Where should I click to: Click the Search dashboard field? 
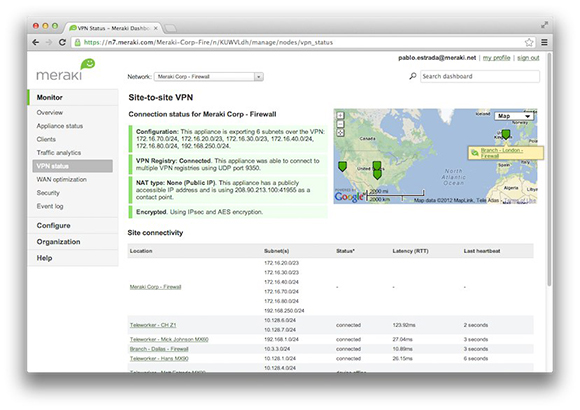(x=480, y=76)
